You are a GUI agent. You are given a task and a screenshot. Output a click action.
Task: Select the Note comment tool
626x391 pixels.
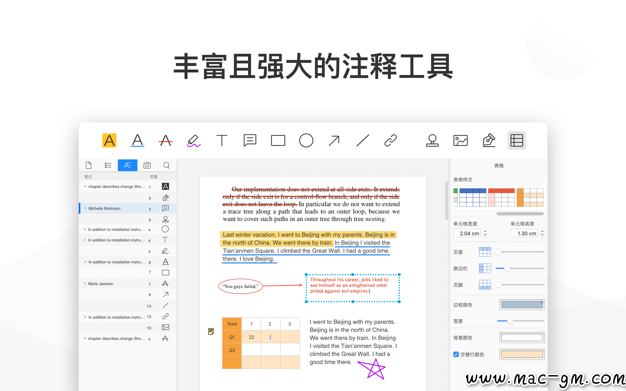[250, 141]
